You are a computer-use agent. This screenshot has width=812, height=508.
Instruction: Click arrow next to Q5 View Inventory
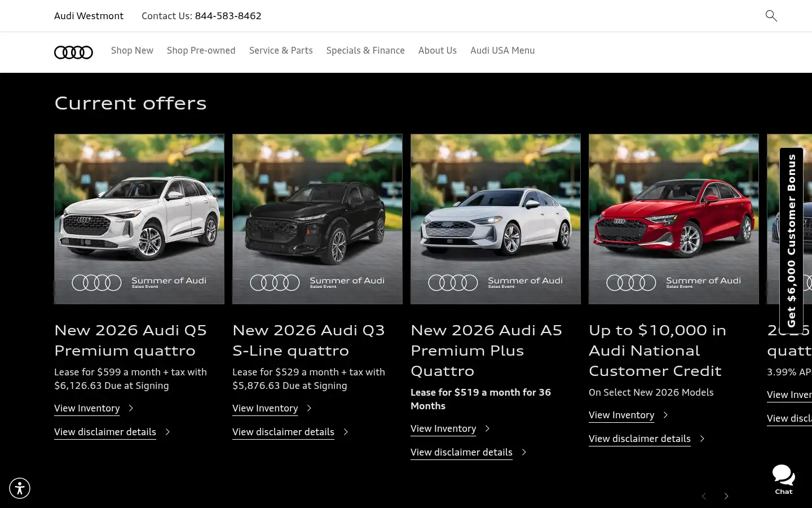point(131,408)
